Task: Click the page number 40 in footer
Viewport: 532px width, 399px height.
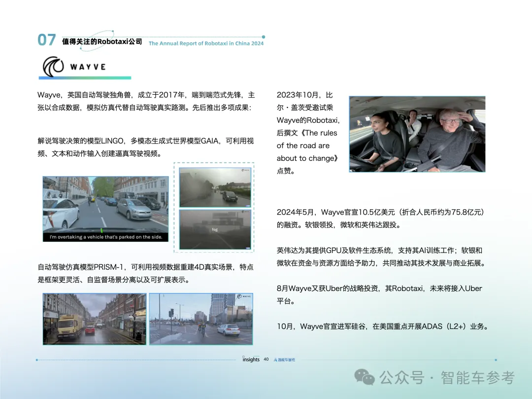Action: 266,360
